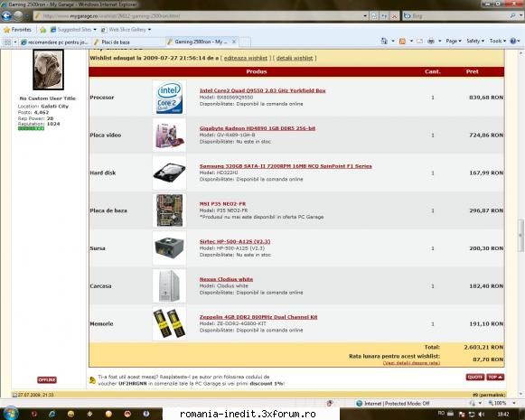525x420 pixels.
Task: Open the MSI P35 NEO2-FR product title
Action: pyautogui.click(x=222, y=204)
